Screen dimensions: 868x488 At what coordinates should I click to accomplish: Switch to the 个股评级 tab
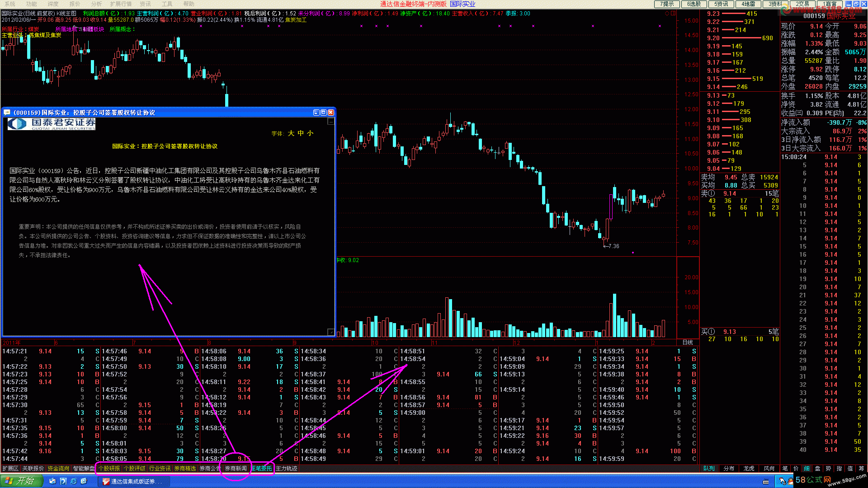(x=135, y=469)
